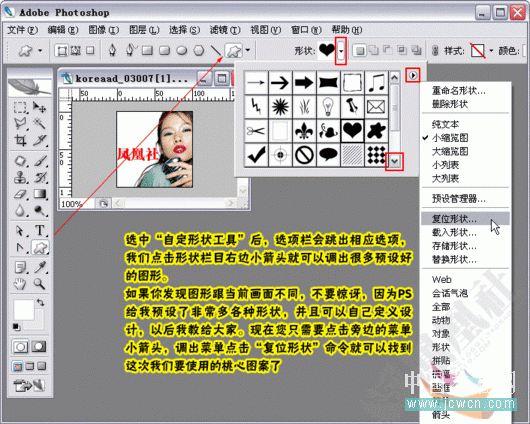Select Create New Shape Layer option
This screenshot has height=424, width=530.
pos(360,51)
